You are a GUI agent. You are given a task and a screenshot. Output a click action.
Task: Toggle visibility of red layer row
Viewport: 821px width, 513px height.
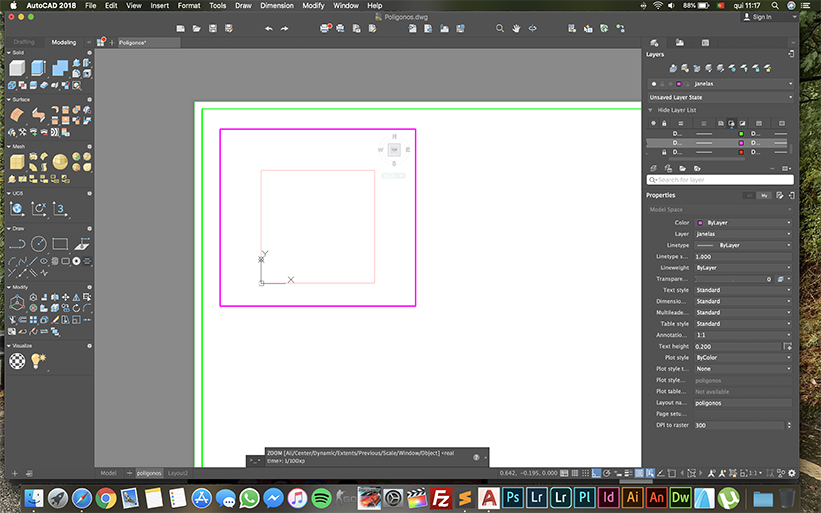tap(653, 152)
